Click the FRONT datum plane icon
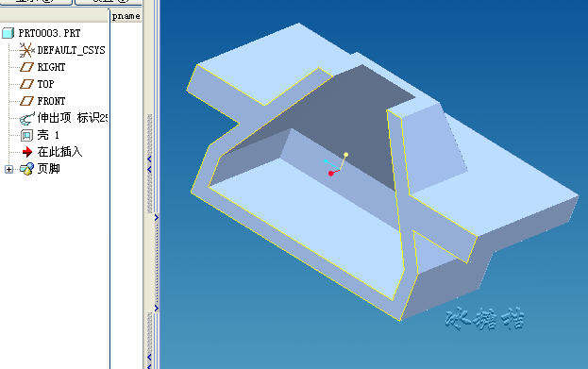This screenshot has height=369, width=588. pos(26,101)
